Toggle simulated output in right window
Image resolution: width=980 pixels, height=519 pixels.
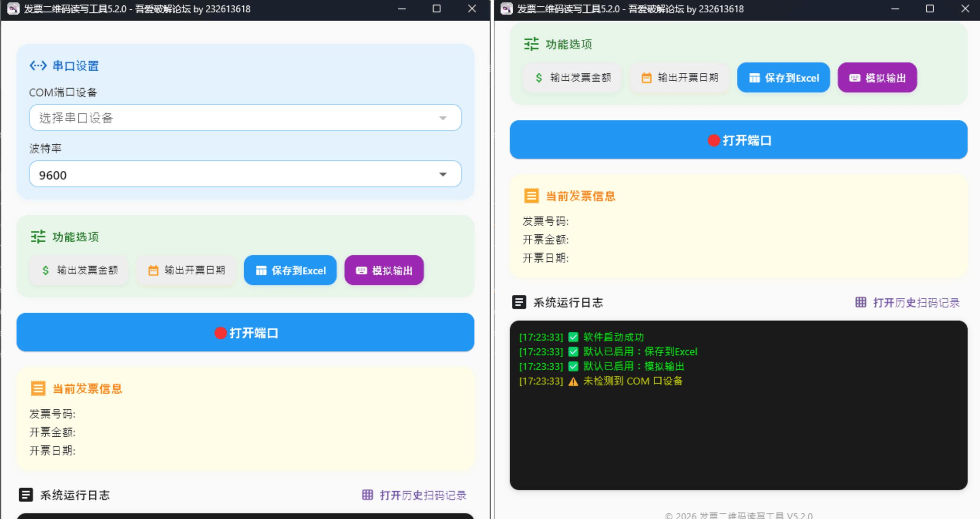877,78
